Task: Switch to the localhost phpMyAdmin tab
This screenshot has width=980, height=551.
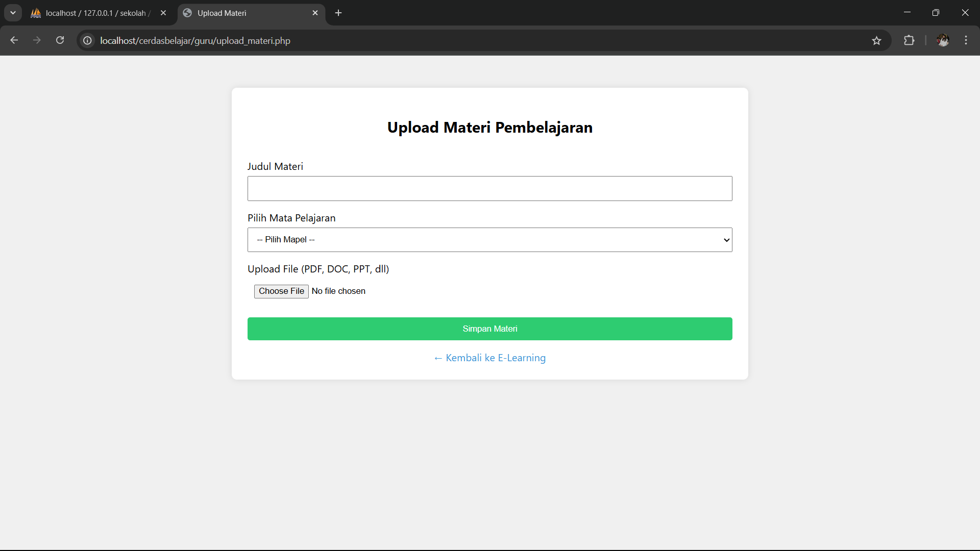Action: (95, 13)
